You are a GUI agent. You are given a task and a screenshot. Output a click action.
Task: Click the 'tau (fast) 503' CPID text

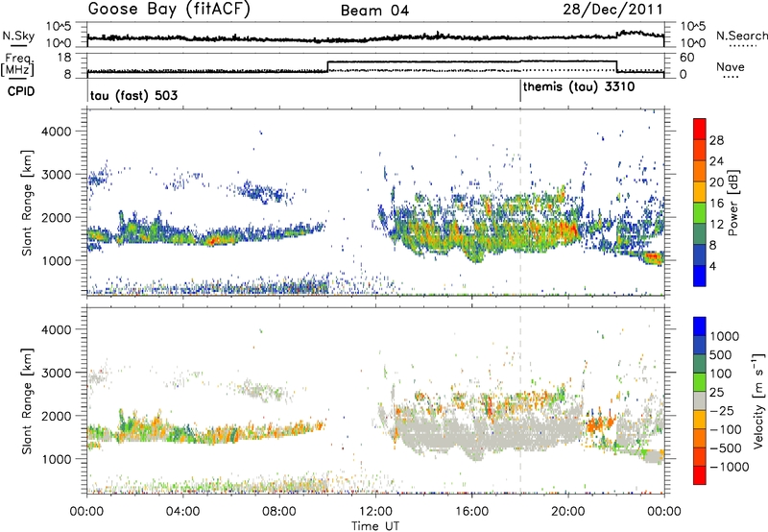click(133, 95)
